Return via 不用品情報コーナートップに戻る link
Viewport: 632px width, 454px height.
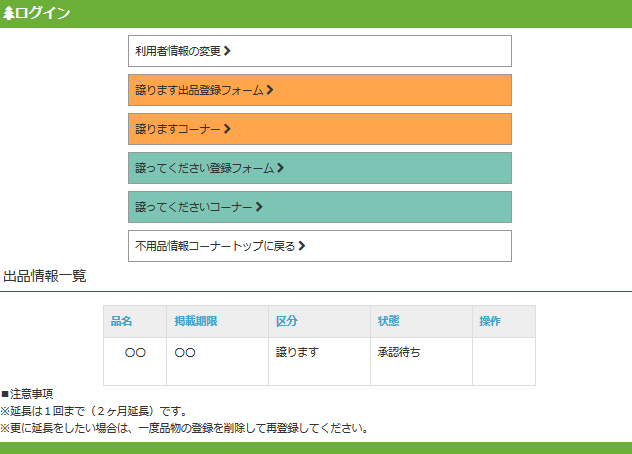(x=215, y=246)
